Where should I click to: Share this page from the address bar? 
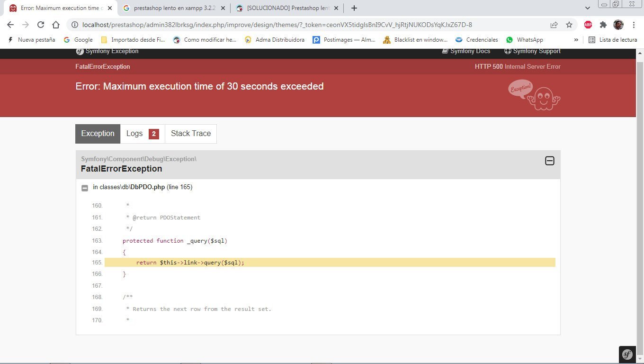(554, 25)
